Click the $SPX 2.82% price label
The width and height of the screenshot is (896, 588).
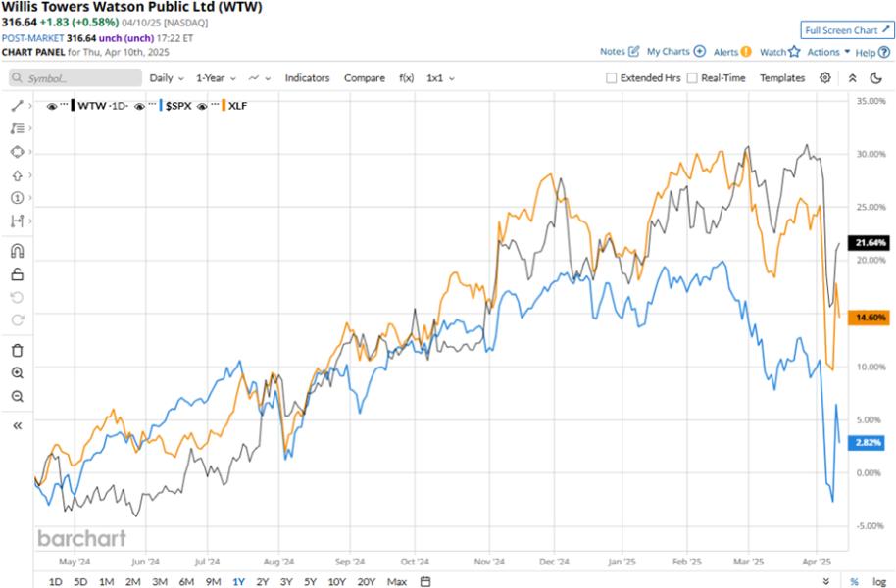click(868, 442)
